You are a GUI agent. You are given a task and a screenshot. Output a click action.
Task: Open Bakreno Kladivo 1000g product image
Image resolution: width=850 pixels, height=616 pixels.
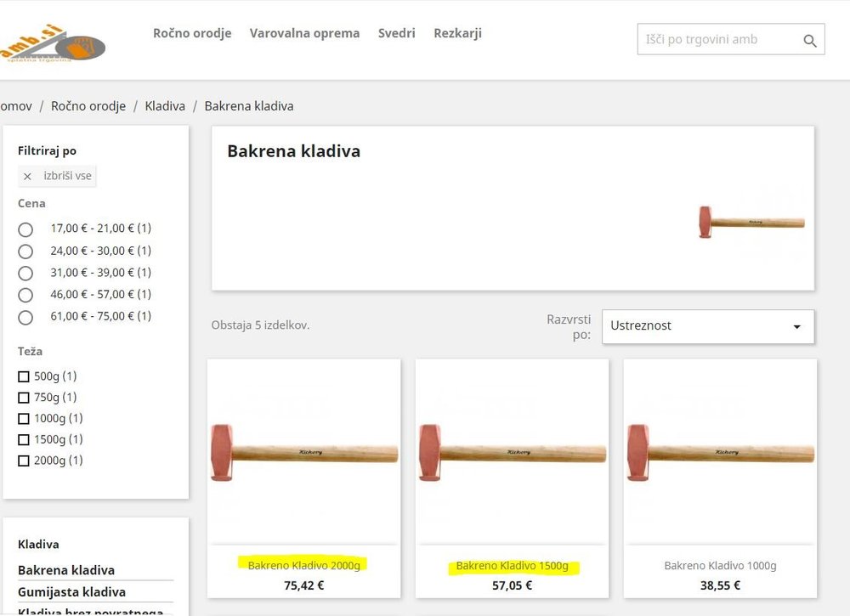click(721, 452)
